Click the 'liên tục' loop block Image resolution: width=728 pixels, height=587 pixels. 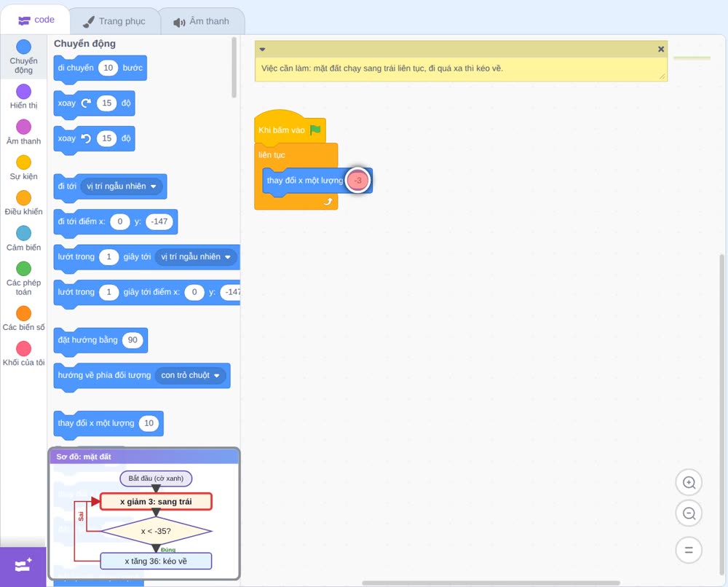click(272, 154)
